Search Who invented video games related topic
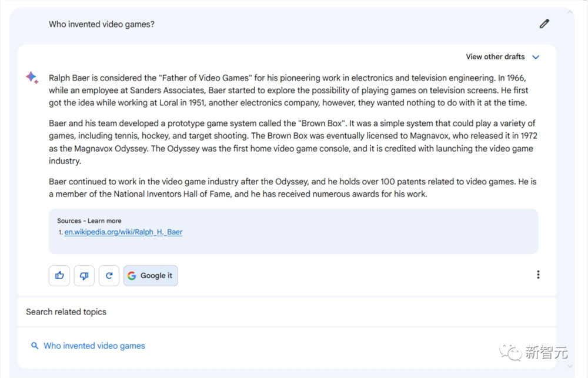 click(94, 346)
